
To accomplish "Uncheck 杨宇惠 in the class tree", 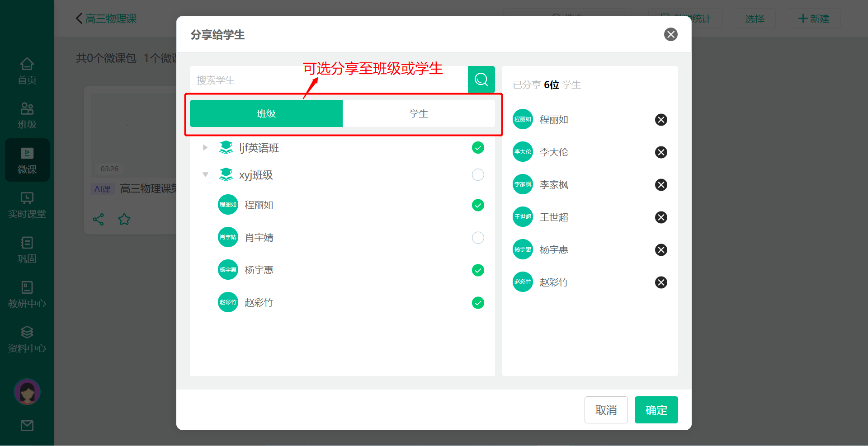I will pyautogui.click(x=478, y=270).
